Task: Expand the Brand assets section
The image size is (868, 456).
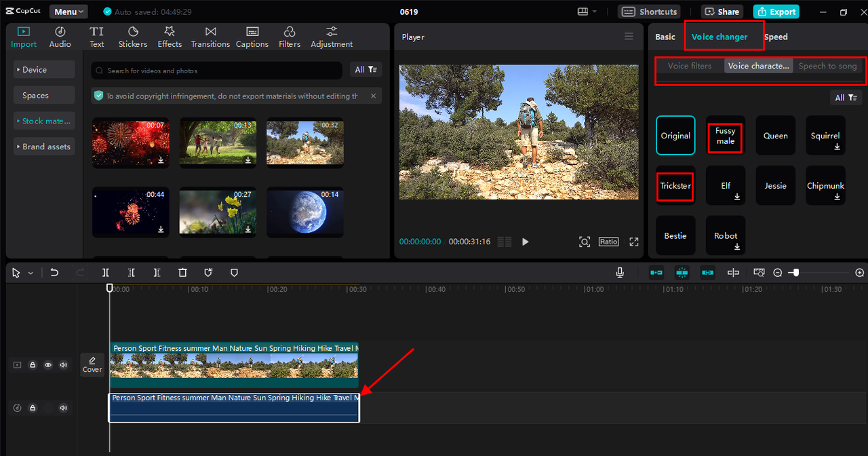Action: coord(44,147)
